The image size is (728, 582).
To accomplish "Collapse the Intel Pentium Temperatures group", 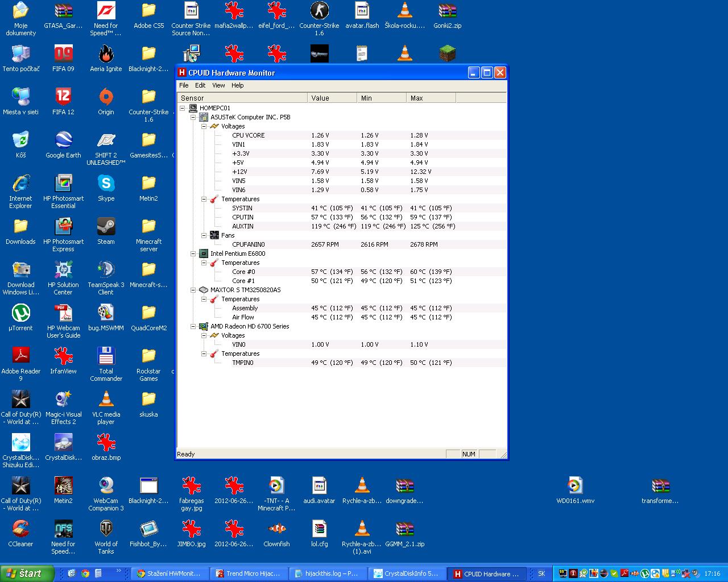I will [x=204, y=263].
